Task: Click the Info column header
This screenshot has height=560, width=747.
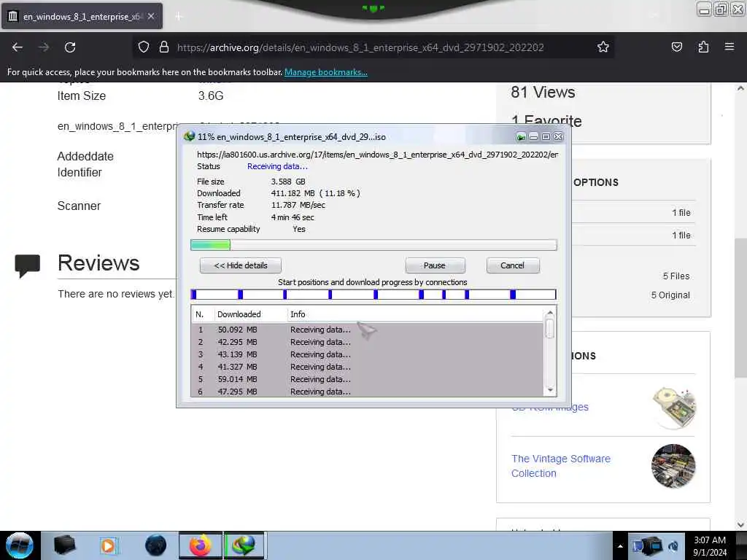Action: point(414,314)
